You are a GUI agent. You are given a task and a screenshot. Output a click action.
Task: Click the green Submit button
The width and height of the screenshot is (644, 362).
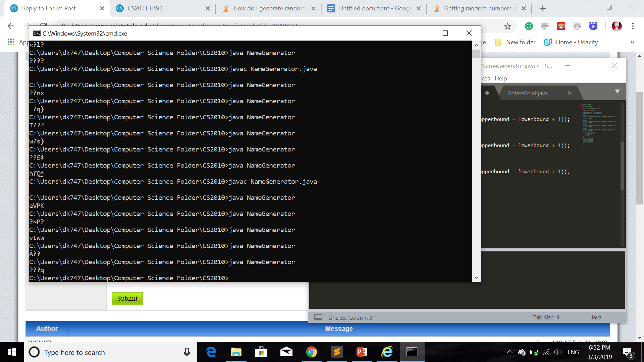127,298
